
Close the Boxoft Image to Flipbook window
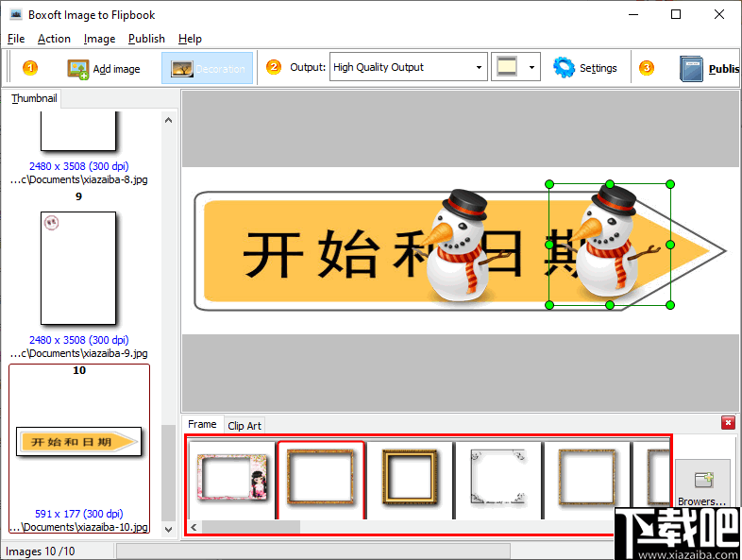pos(719,15)
